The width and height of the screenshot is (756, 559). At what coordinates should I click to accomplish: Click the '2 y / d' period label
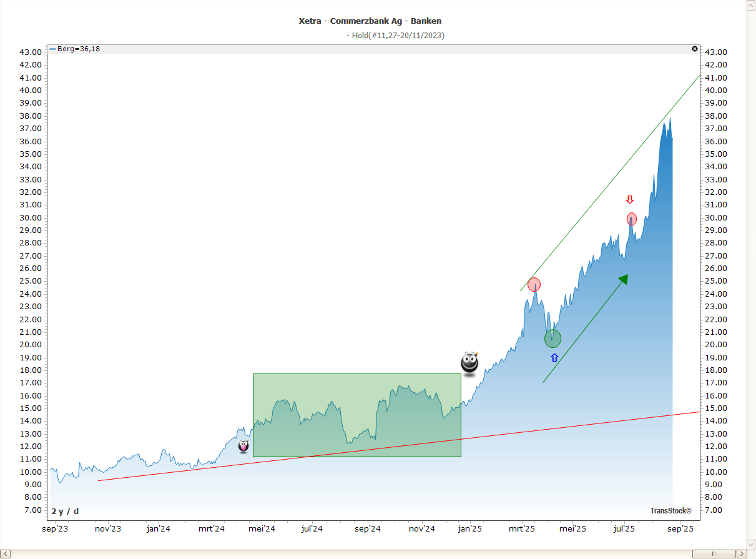[65, 511]
